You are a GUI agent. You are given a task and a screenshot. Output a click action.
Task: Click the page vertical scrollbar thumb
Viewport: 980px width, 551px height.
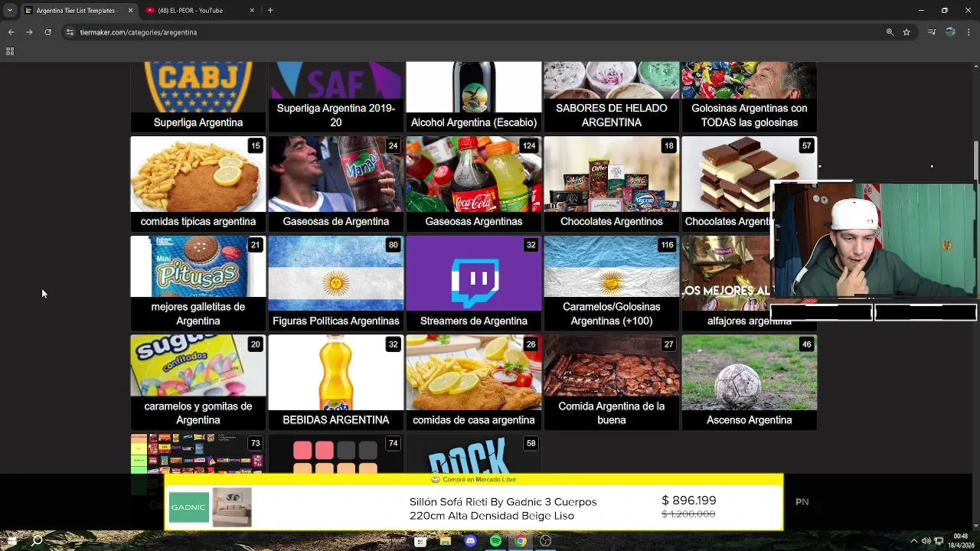point(976,161)
